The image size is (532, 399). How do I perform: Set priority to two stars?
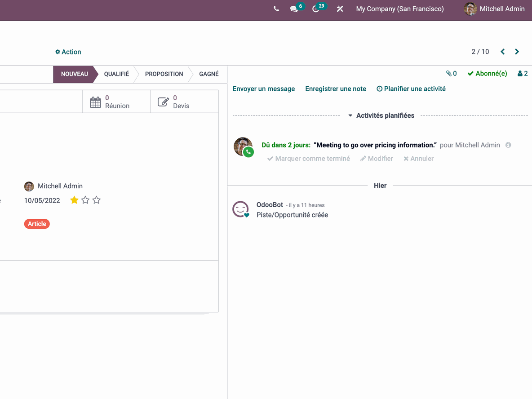click(x=85, y=200)
